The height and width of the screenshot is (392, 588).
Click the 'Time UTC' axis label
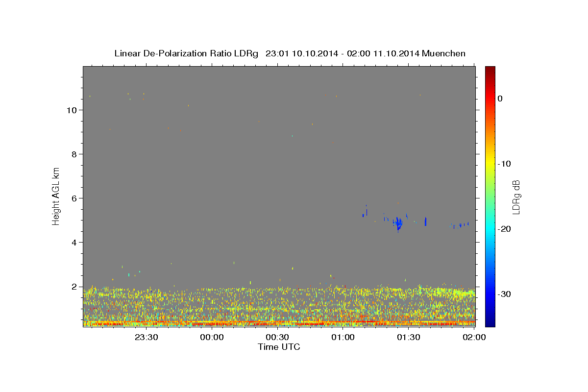click(279, 347)
